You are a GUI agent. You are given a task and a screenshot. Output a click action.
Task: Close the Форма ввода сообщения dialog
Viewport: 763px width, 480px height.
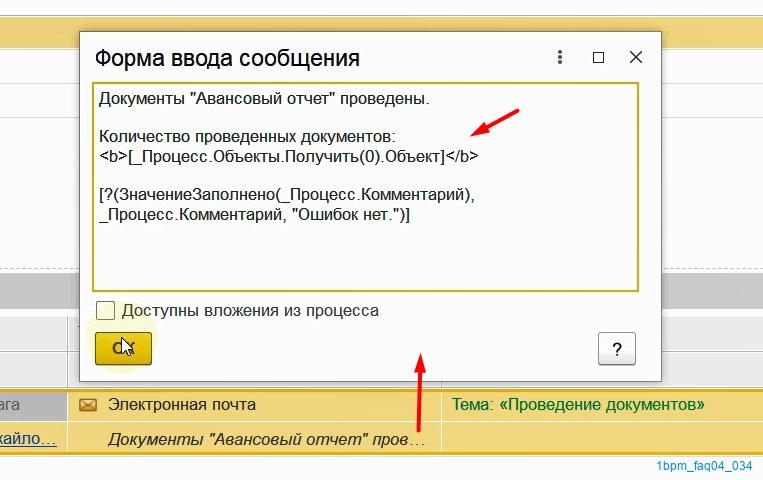[636, 57]
